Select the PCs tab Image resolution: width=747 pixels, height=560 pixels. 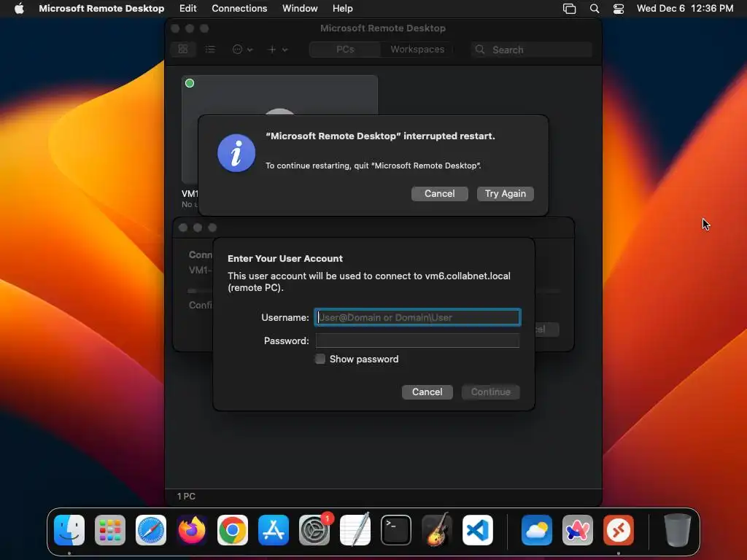[345, 49]
